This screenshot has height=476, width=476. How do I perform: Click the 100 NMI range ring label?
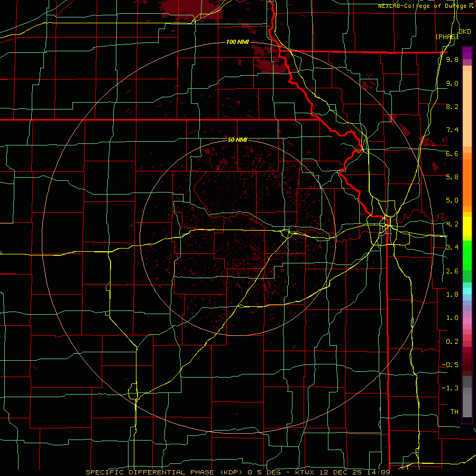(237, 42)
